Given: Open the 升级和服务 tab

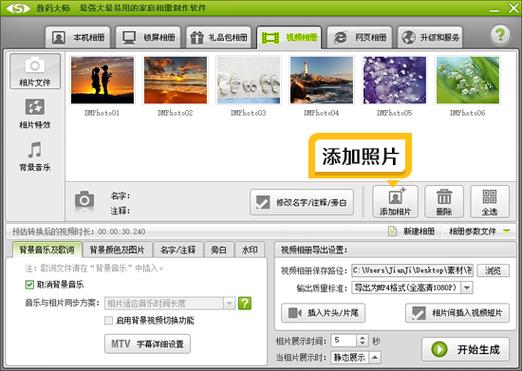Looking at the screenshot, I should pos(430,37).
